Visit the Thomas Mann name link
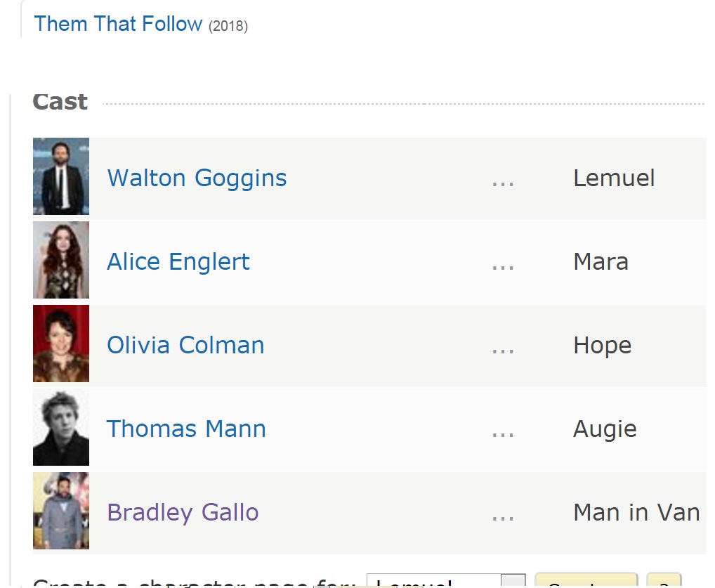The width and height of the screenshot is (715, 588). pyautogui.click(x=186, y=429)
